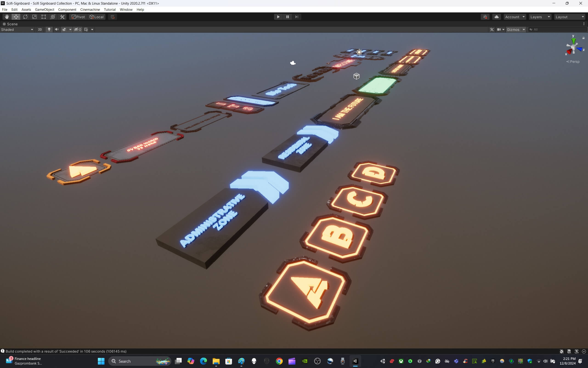Expand Gizmos dropdown arrow
The width and height of the screenshot is (588, 368).
click(x=524, y=29)
